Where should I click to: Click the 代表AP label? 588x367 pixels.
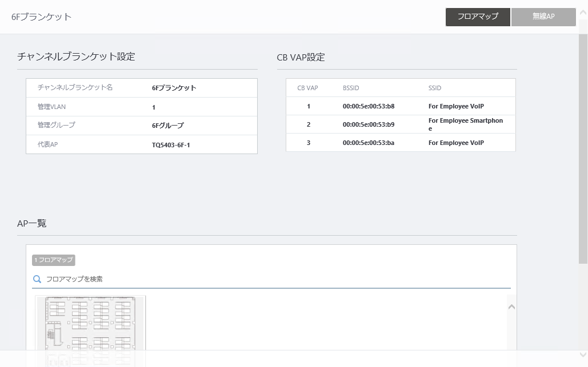47,144
